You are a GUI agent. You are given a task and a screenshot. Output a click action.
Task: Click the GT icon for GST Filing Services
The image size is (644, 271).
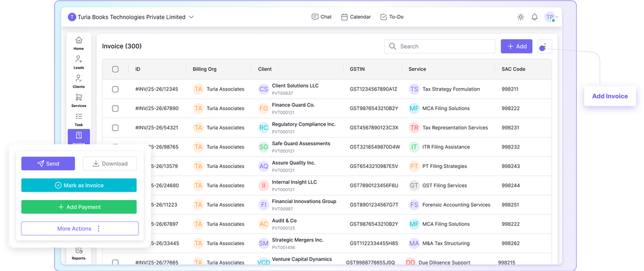pyautogui.click(x=414, y=185)
